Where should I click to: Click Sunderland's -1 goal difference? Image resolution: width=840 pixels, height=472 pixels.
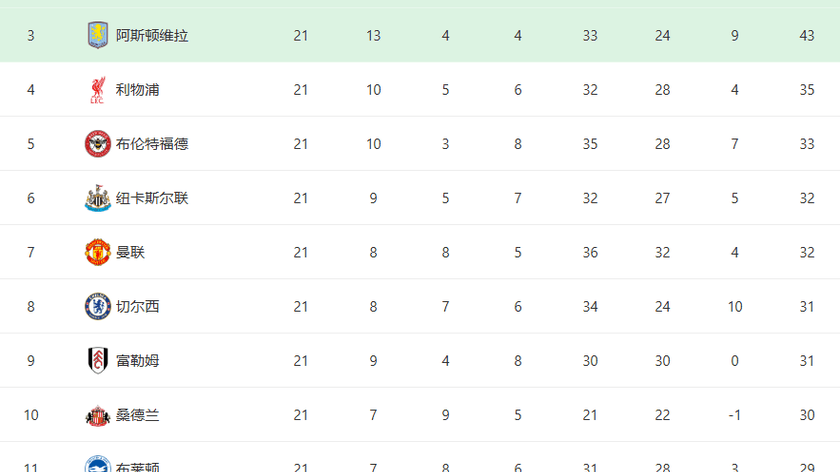click(735, 414)
